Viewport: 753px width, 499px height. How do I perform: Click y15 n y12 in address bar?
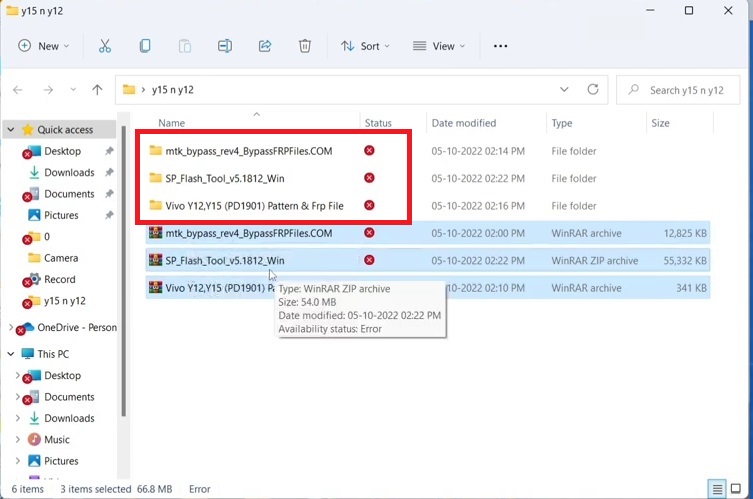tap(172, 90)
